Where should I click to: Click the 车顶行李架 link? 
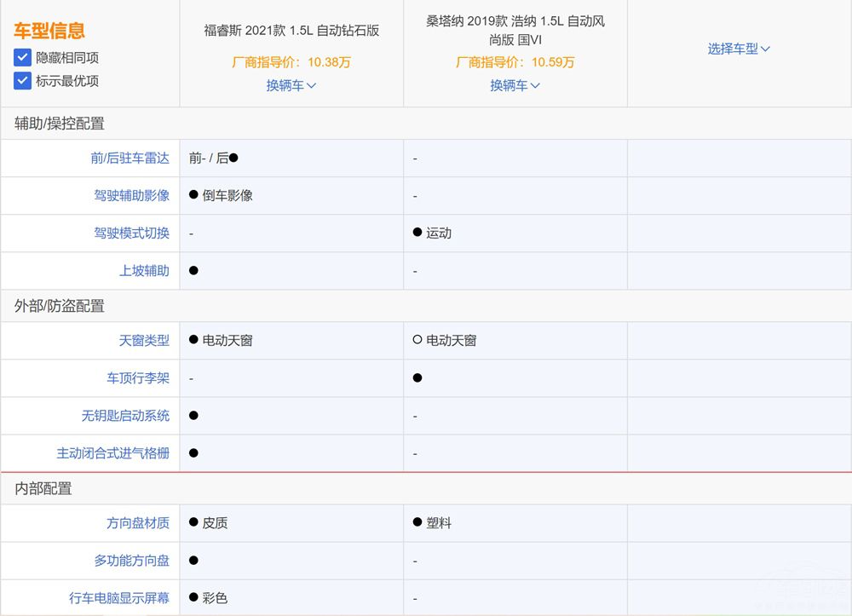click(x=137, y=377)
